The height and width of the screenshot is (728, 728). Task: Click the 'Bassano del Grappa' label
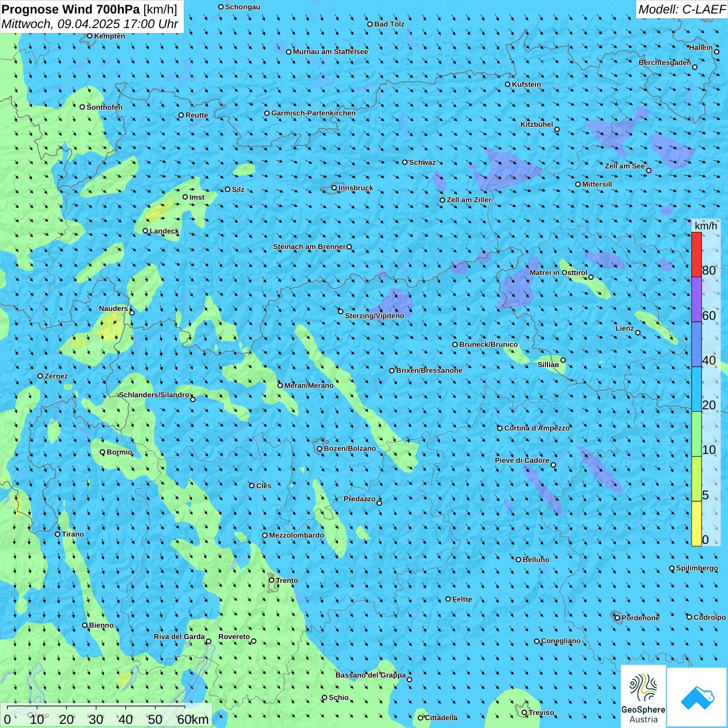pyautogui.click(x=371, y=675)
